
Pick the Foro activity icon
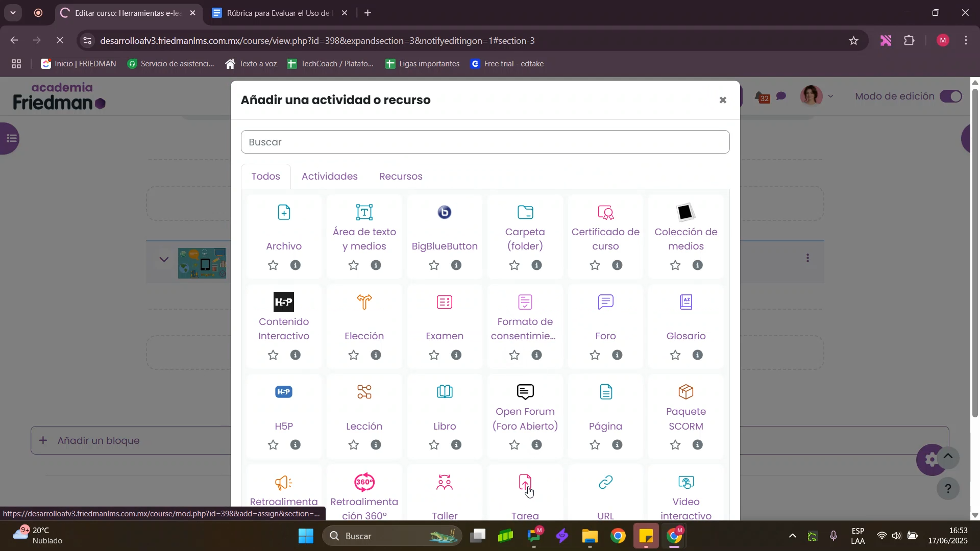[x=605, y=303]
